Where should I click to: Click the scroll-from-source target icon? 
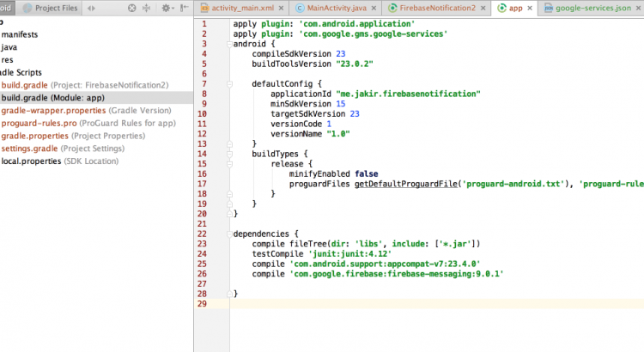click(x=131, y=8)
